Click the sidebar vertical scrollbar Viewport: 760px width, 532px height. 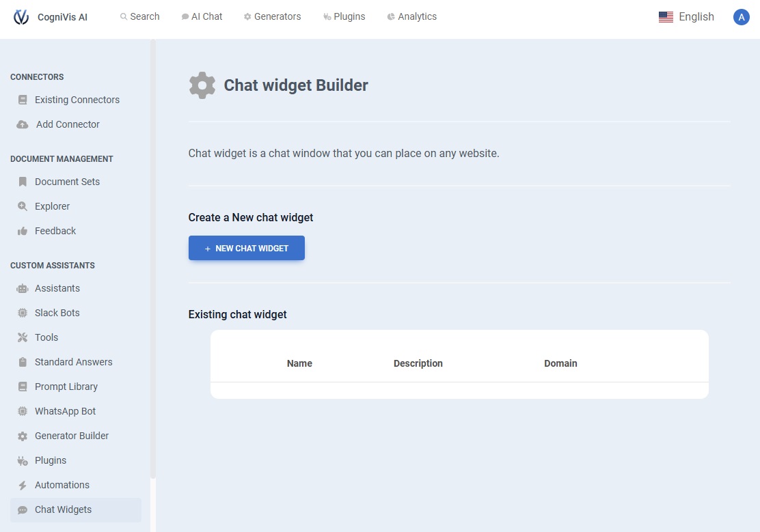pyautogui.click(x=153, y=260)
